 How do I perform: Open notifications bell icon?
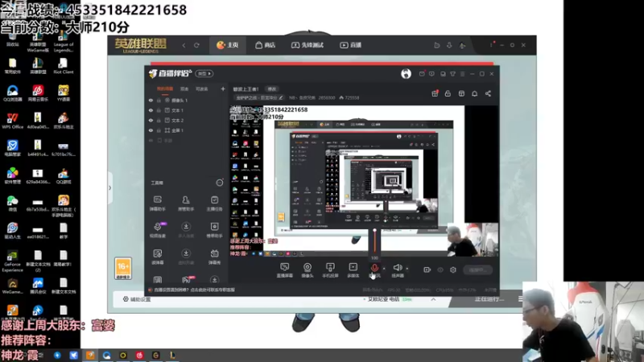click(474, 93)
